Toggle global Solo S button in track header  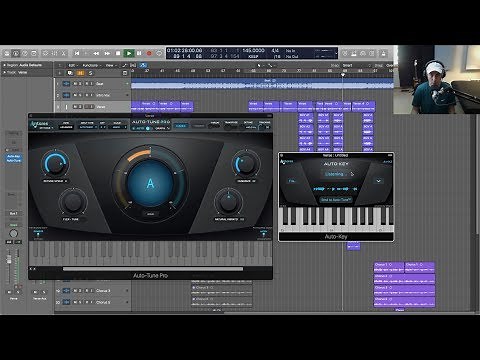click(90, 73)
